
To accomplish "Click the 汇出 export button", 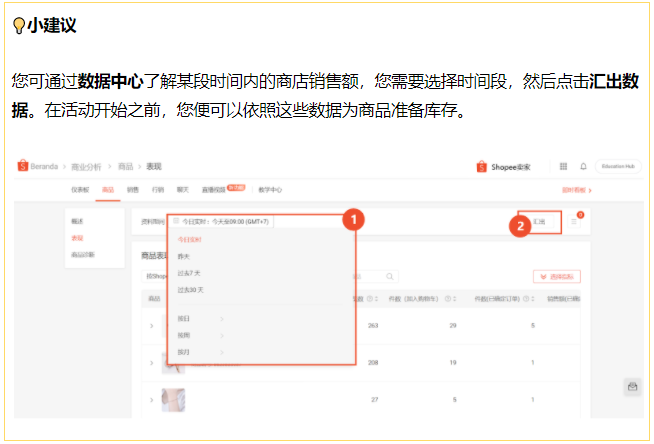I will click(540, 222).
